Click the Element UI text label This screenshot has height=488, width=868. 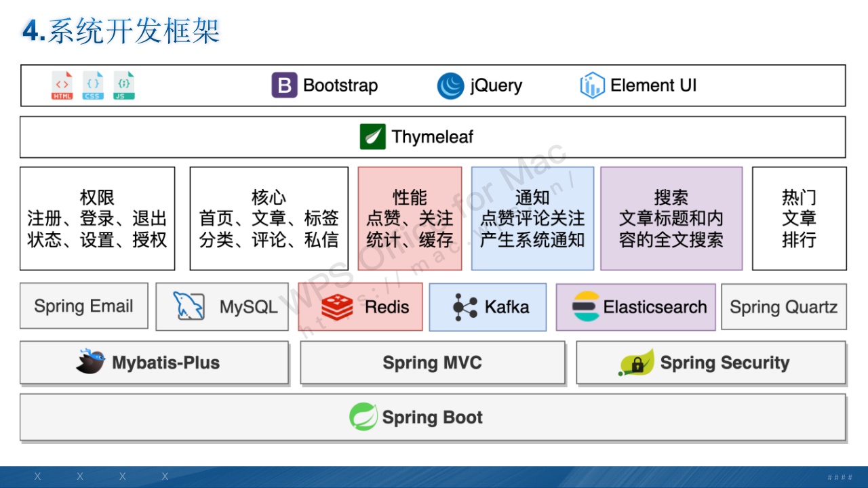pos(654,85)
